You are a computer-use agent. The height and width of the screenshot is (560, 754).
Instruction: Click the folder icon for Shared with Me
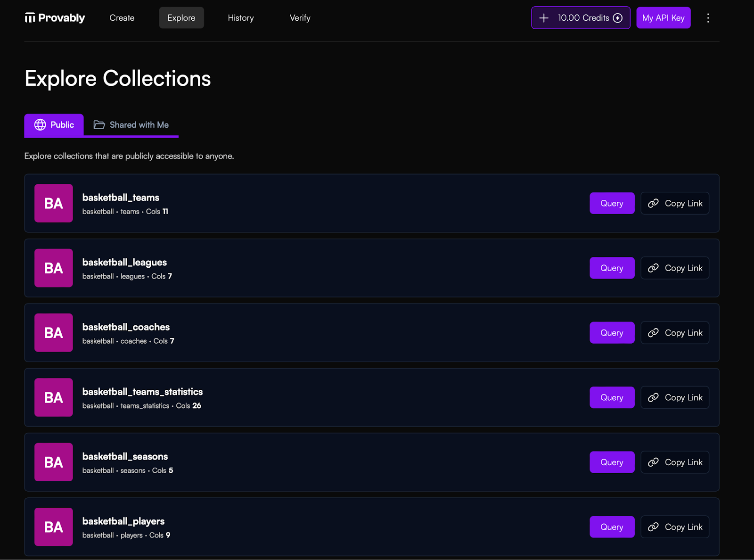[99, 125]
